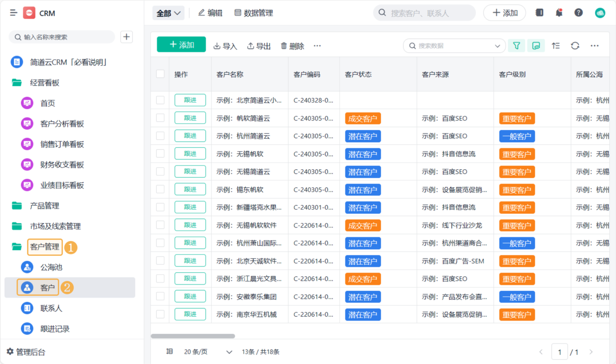Open the more options ellipsis in the toolbar
This screenshot has width=616, height=364.
coord(317,46)
